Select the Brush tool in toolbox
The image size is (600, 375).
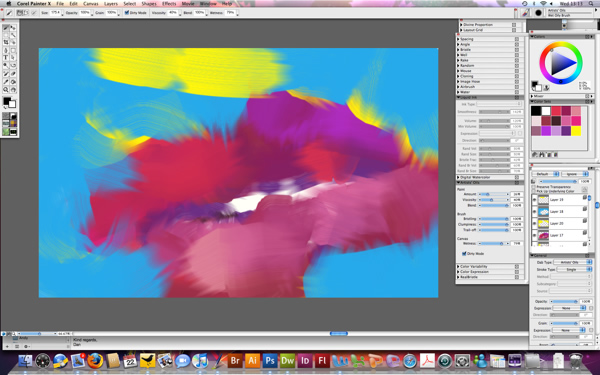[6, 28]
